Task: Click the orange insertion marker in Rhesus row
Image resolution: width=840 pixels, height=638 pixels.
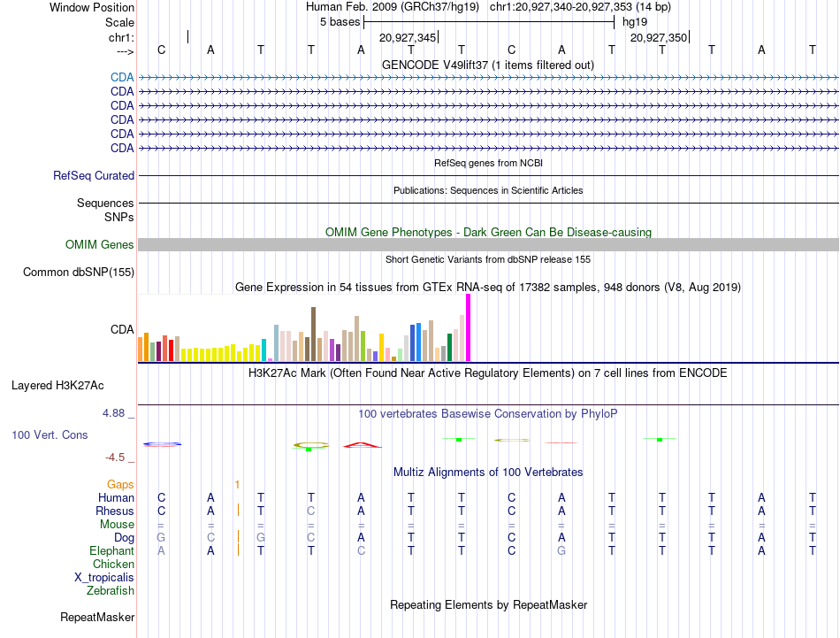Action: coord(238,510)
